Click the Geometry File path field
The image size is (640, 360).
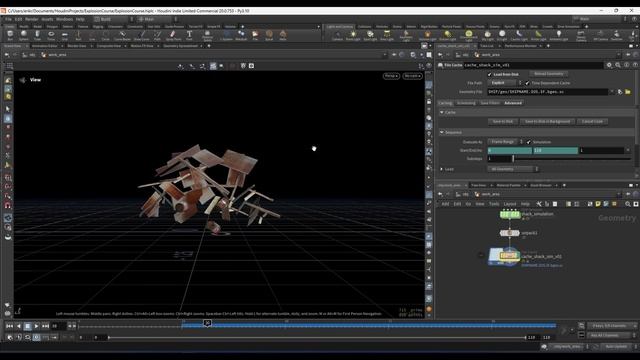(548, 92)
